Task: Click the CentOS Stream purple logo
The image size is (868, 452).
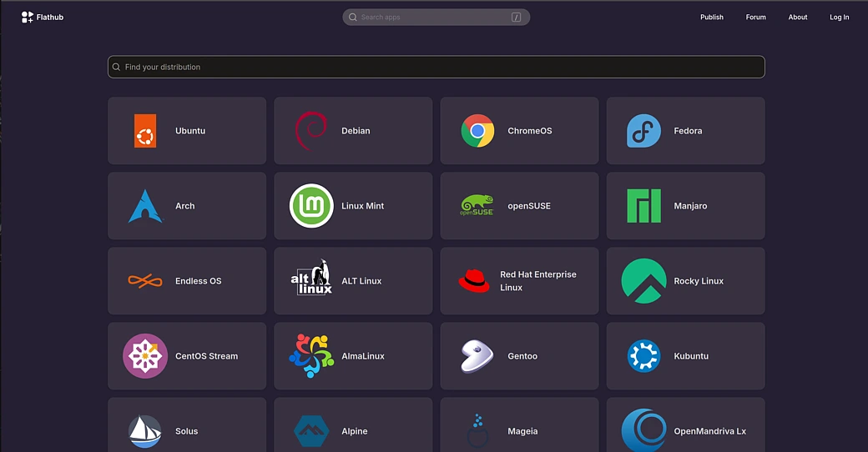Action: (x=145, y=356)
